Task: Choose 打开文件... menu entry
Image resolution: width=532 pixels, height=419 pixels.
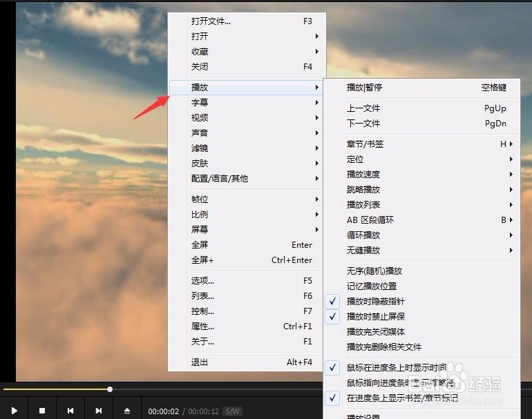Action: click(x=246, y=21)
